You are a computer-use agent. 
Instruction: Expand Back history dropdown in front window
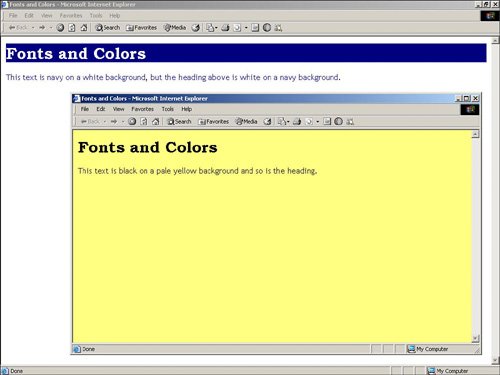coord(105,122)
